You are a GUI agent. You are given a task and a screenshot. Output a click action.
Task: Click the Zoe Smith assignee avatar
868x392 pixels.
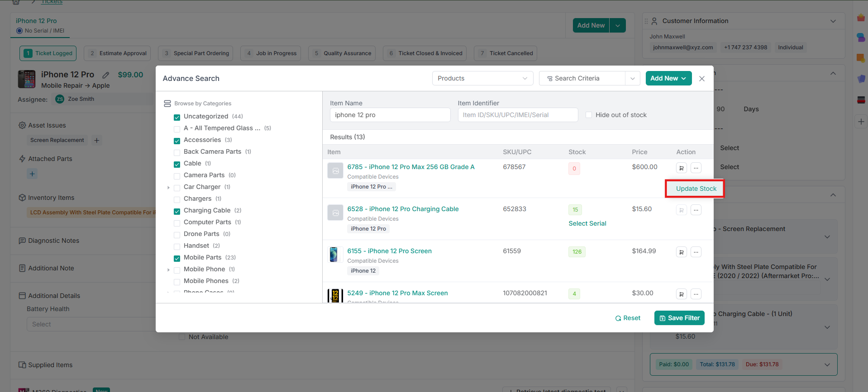(60, 99)
